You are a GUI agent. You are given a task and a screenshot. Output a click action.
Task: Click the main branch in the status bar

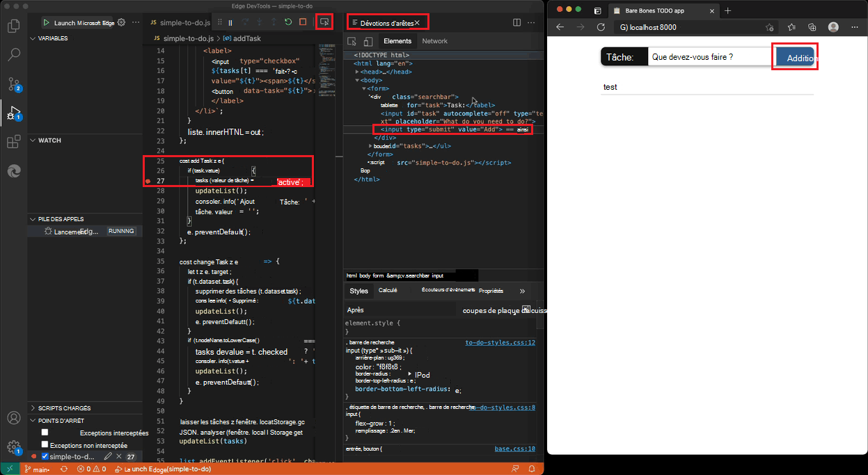pos(38,469)
